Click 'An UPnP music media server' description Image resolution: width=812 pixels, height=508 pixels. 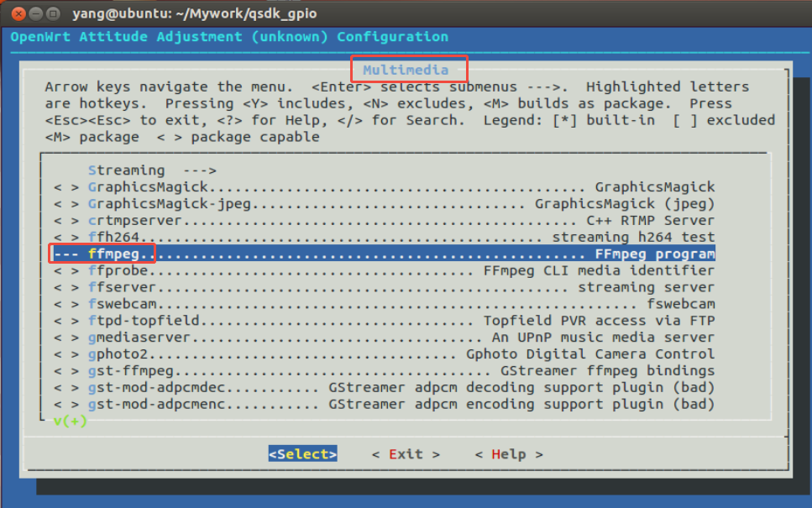(x=603, y=338)
